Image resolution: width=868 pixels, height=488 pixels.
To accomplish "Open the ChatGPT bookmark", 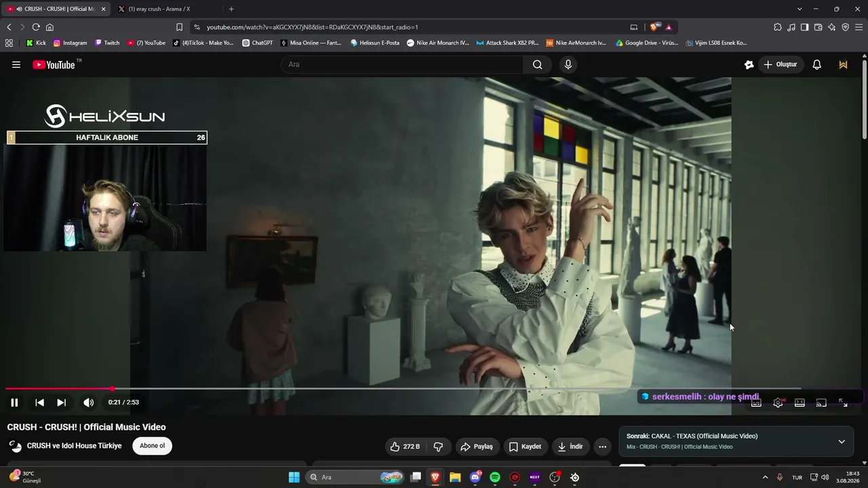I will pyautogui.click(x=258, y=43).
